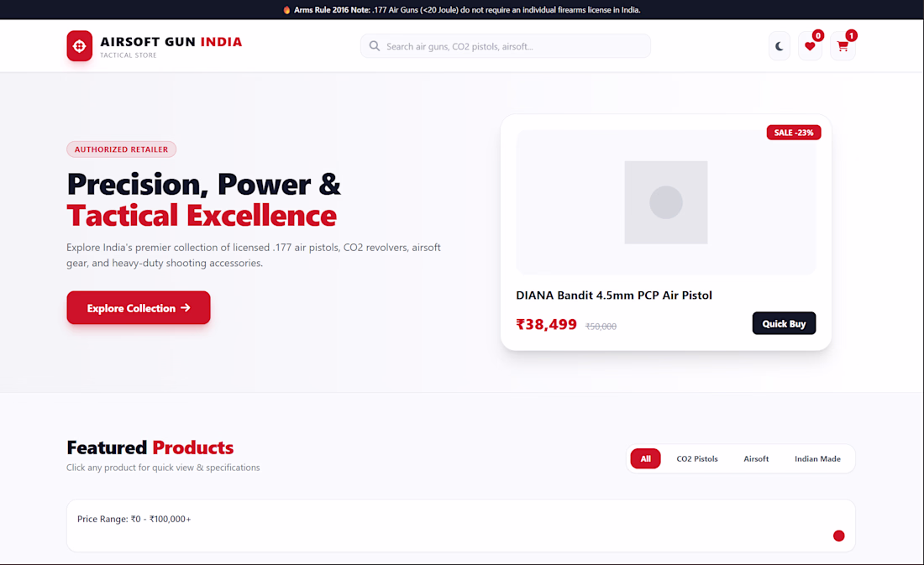Click the wishlist count badge

(x=818, y=36)
